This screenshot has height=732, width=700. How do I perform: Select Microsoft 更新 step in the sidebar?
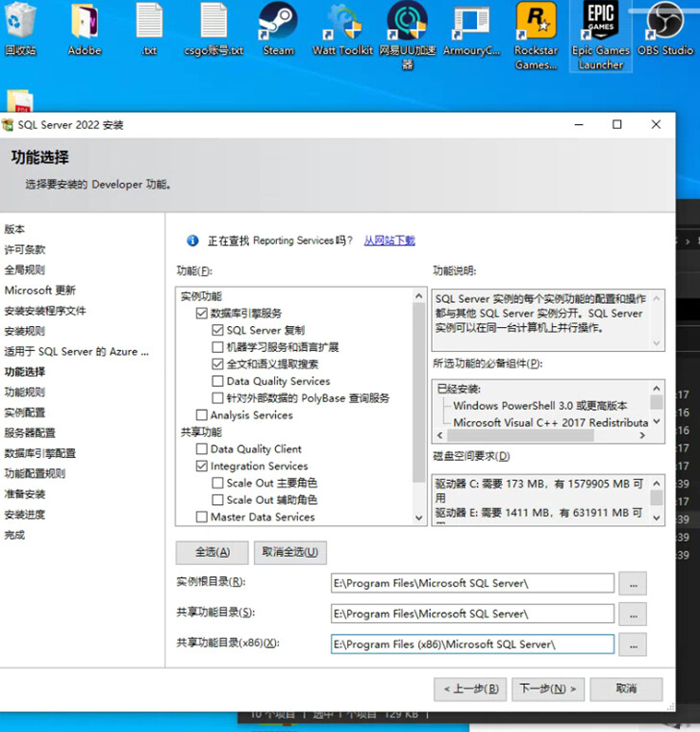point(40,290)
